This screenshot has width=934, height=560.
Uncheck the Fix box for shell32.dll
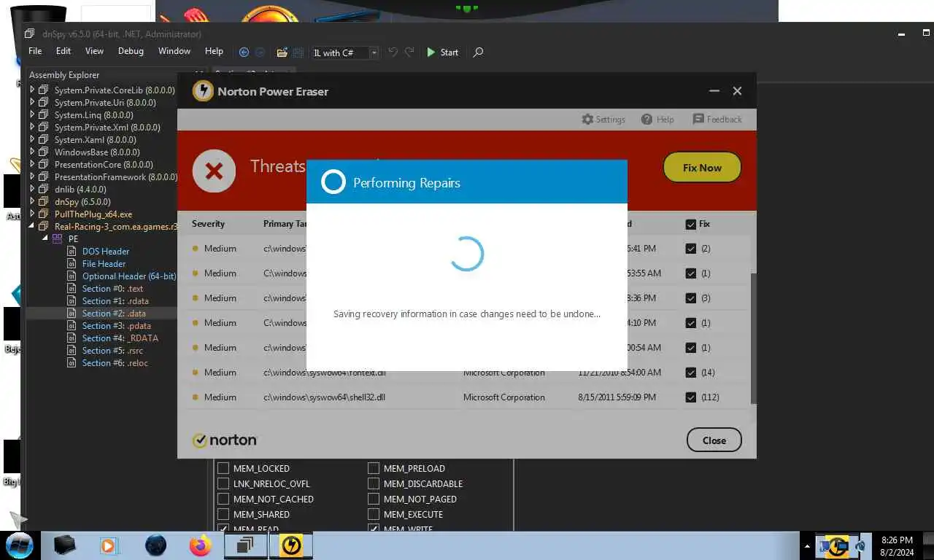[690, 397]
